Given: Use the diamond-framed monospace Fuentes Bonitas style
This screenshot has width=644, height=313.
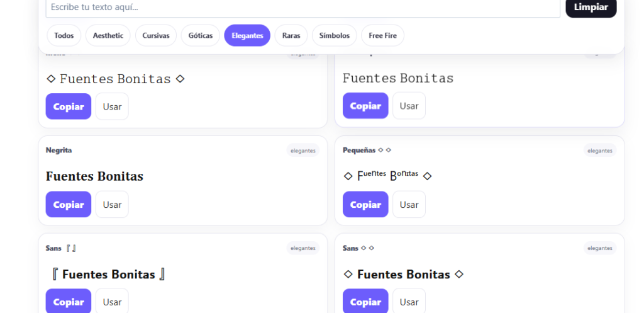Looking at the screenshot, I should click(x=112, y=106).
